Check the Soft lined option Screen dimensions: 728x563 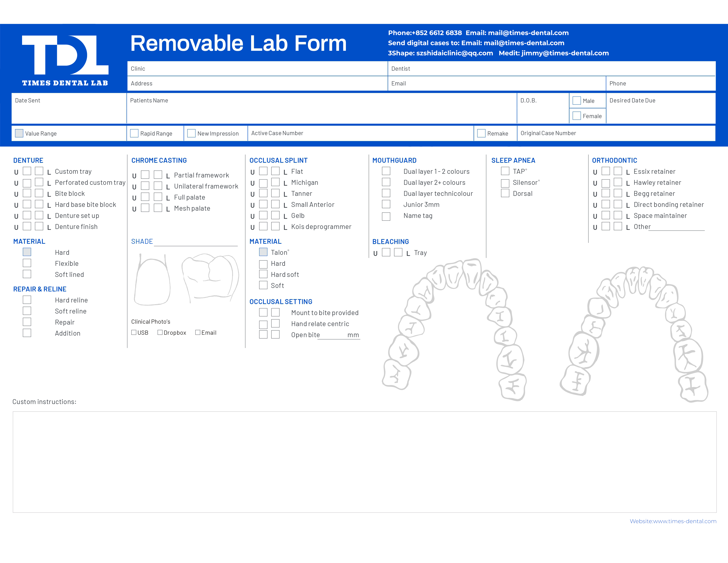pos(27,274)
